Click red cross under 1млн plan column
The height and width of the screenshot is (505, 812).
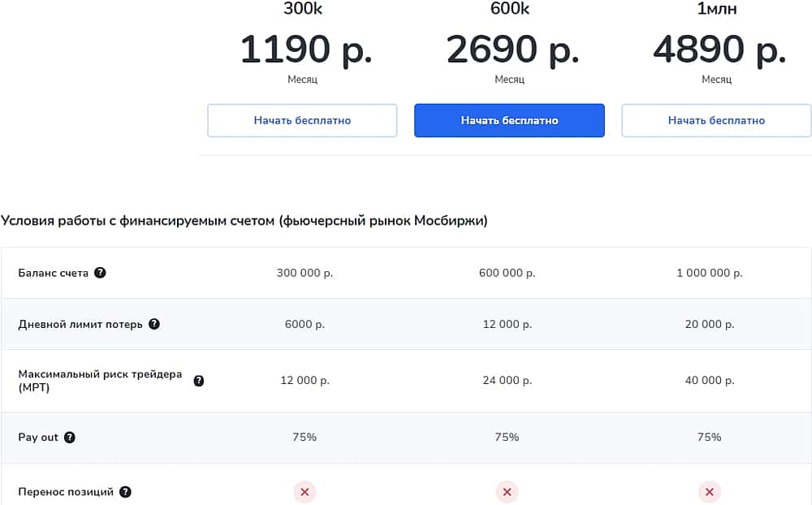point(709,492)
